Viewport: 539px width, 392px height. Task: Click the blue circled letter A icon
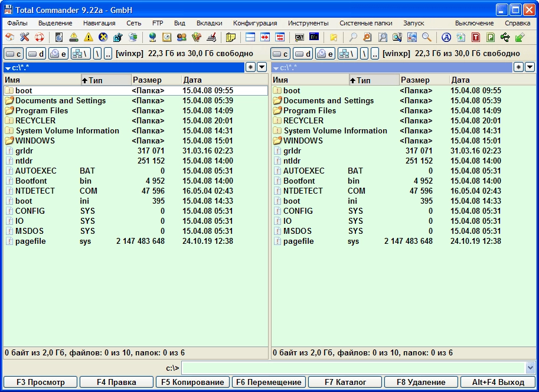[446, 37]
